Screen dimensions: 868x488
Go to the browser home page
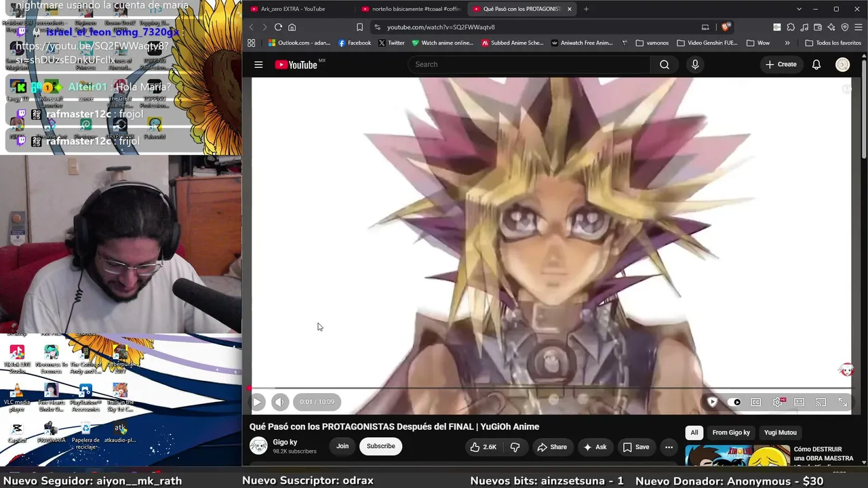coord(292,27)
